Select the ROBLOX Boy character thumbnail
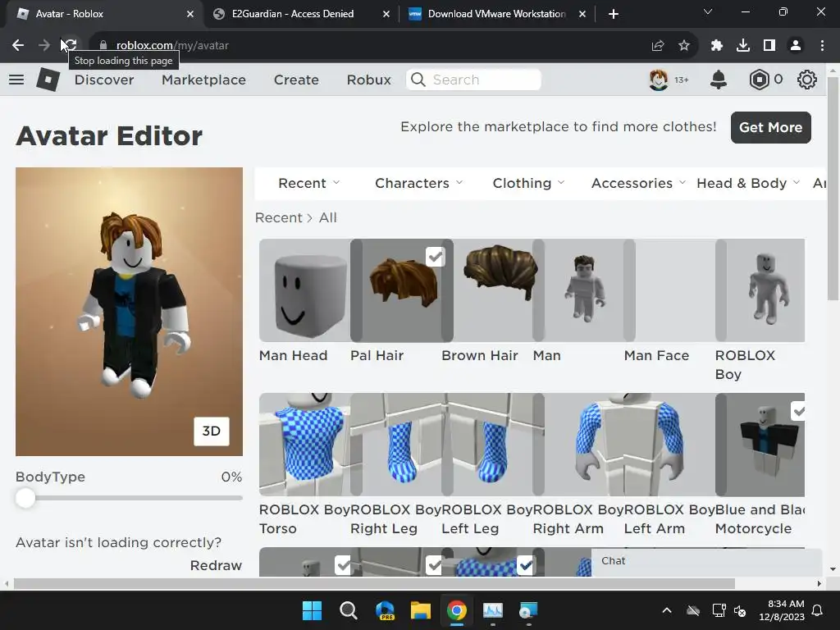This screenshot has width=840, height=630. pos(760,290)
